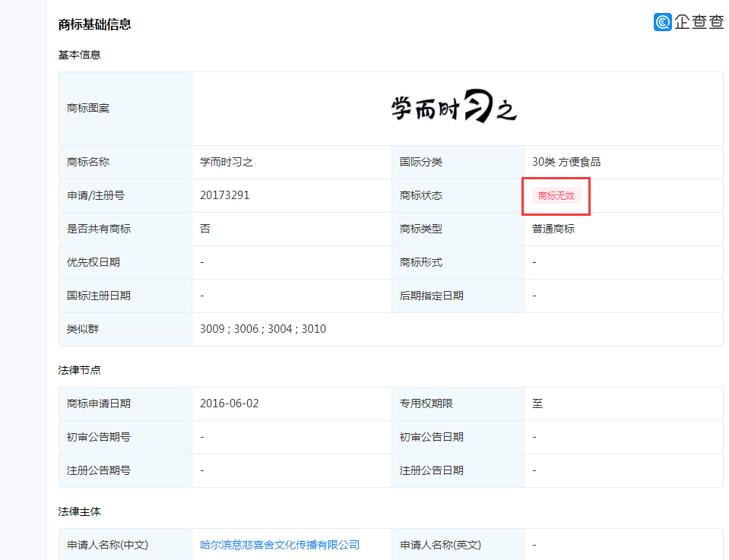
Task: Click the 30类 方便食品 classification value
Action: (x=566, y=162)
